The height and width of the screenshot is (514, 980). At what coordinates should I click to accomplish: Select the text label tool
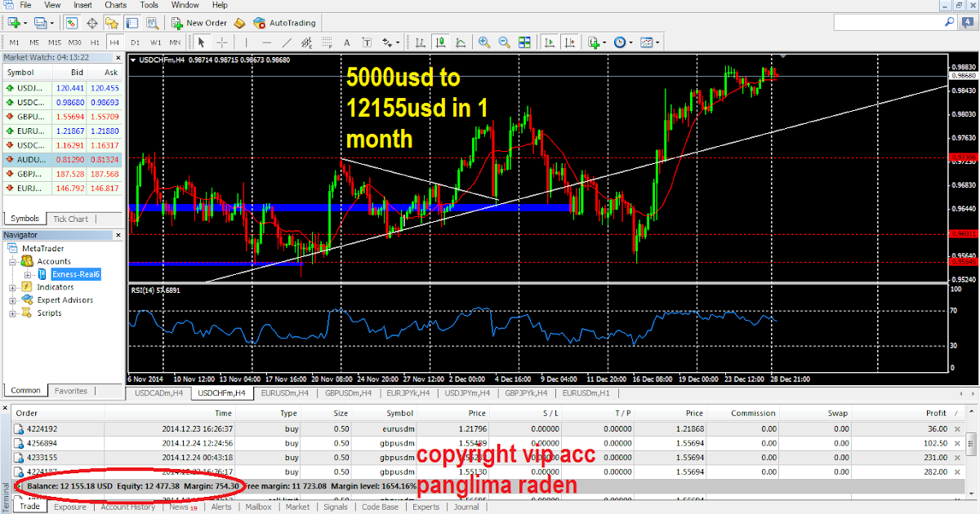[x=367, y=42]
